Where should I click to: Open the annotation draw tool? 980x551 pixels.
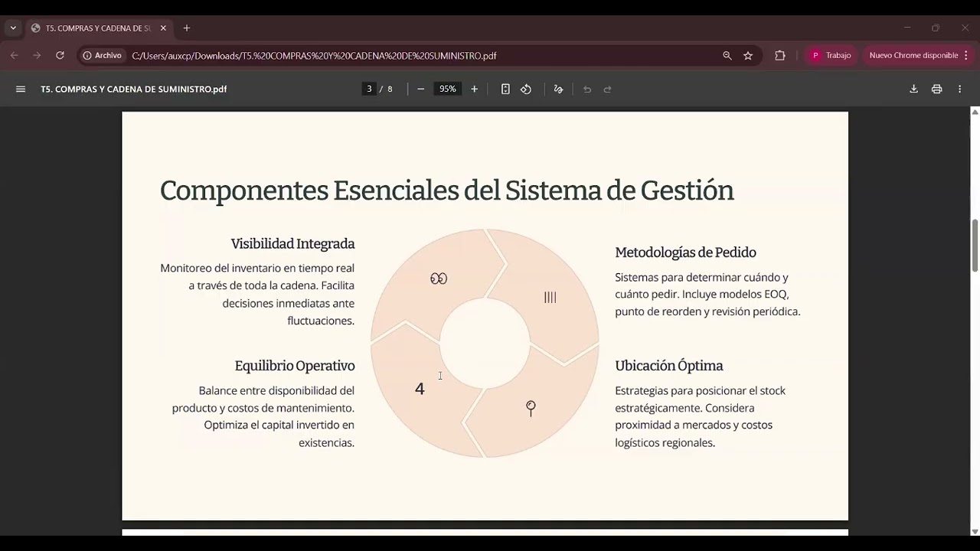(x=558, y=90)
